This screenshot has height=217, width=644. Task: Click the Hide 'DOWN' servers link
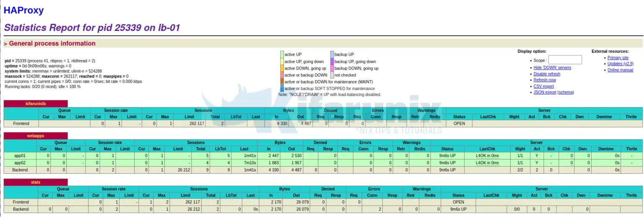(x=552, y=67)
